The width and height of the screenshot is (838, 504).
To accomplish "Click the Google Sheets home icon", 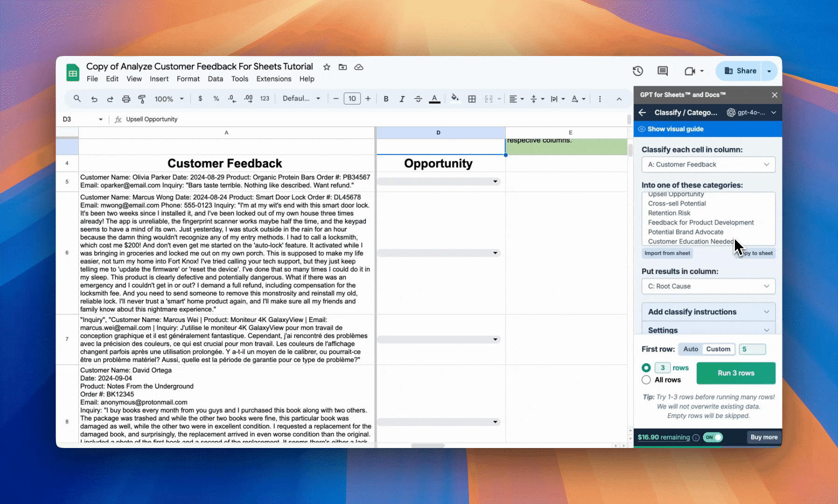I will coord(72,73).
